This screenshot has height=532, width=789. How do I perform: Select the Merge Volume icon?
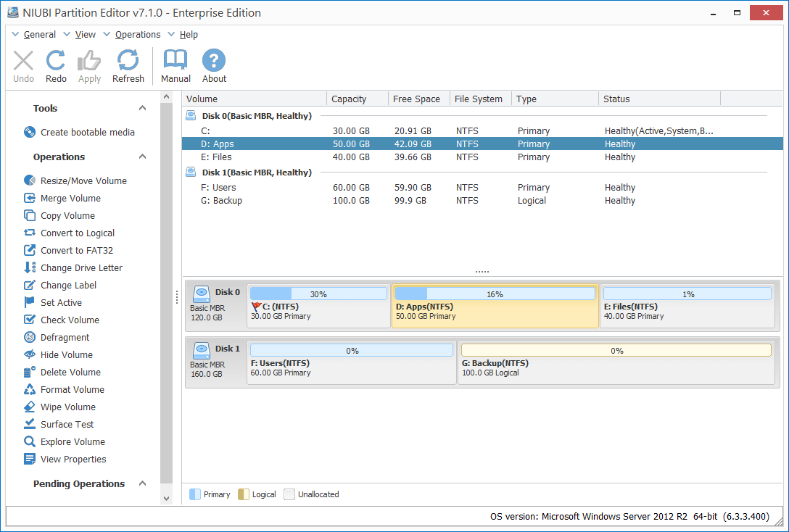30,198
